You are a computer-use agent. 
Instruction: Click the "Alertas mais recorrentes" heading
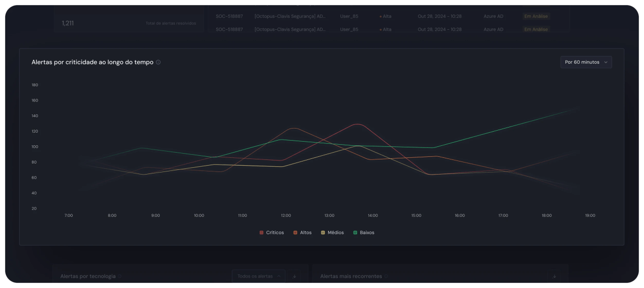(351, 276)
